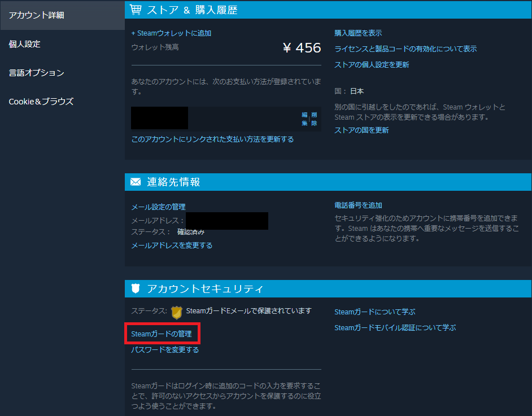This screenshot has width=532, height=416.
Task: Open 言語オプション in the sidebar
Action: (36, 73)
